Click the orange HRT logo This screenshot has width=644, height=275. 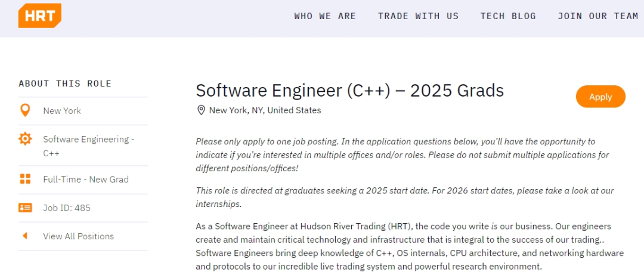click(x=40, y=16)
